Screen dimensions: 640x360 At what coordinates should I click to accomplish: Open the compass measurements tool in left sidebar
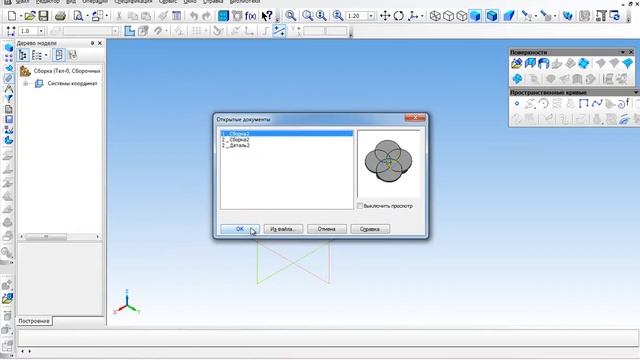click(x=9, y=88)
